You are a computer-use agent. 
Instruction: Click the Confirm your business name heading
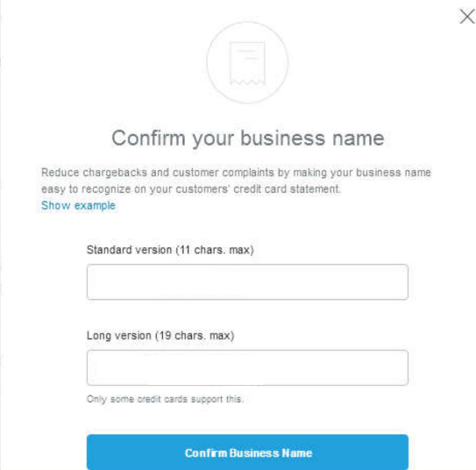pyautogui.click(x=248, y=139)
